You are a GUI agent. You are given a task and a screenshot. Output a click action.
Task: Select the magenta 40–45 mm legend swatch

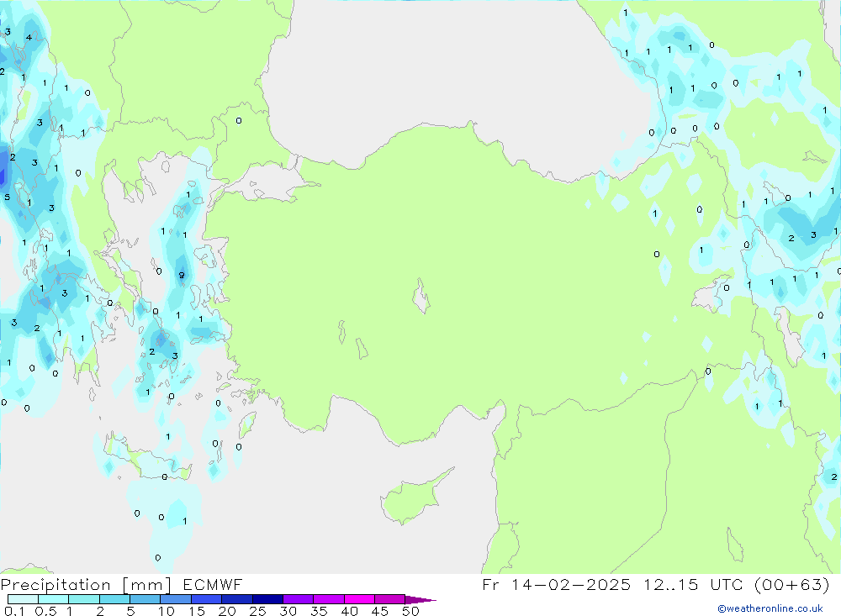359,599
